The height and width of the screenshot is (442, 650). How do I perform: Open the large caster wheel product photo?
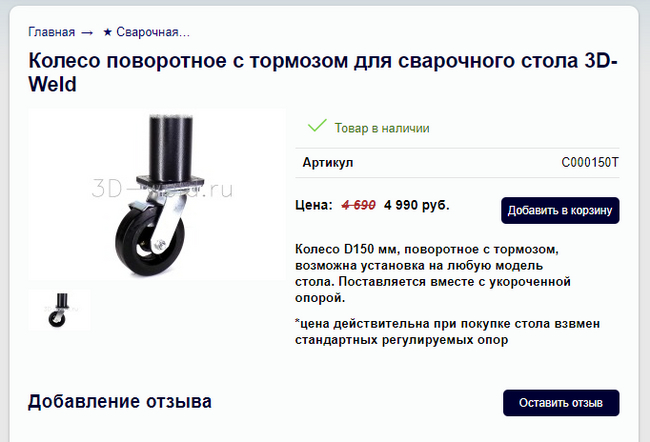[x=157, y=194]
